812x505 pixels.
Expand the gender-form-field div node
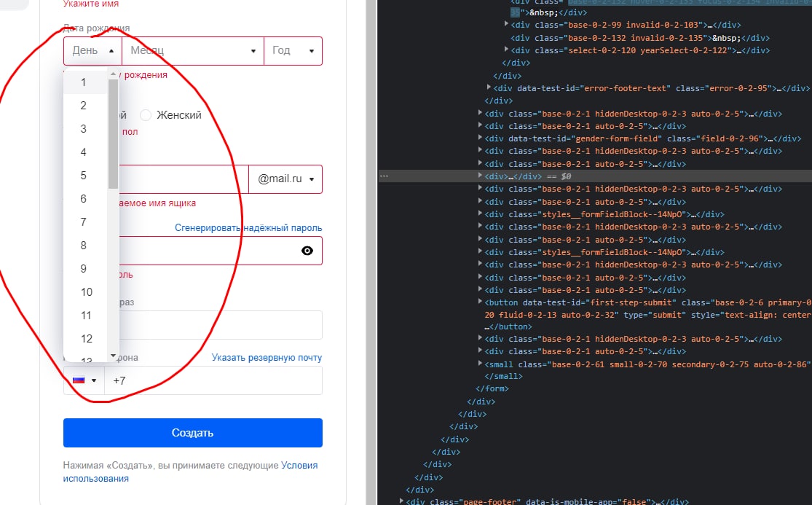pos(480,138)
